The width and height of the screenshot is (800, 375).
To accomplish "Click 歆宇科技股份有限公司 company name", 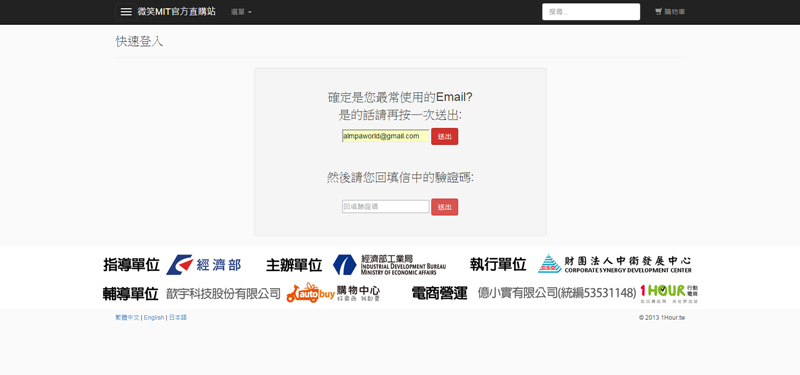I will 223,293.
